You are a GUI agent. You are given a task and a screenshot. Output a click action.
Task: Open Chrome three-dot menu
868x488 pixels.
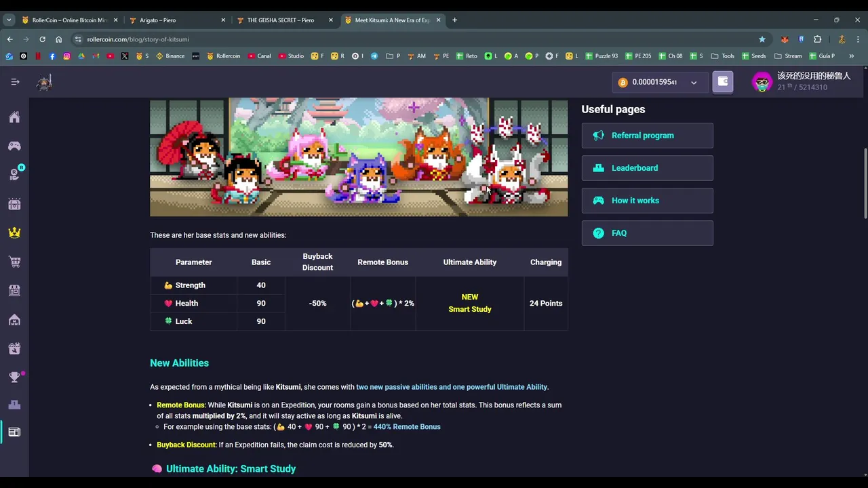(x=859, y=39)
